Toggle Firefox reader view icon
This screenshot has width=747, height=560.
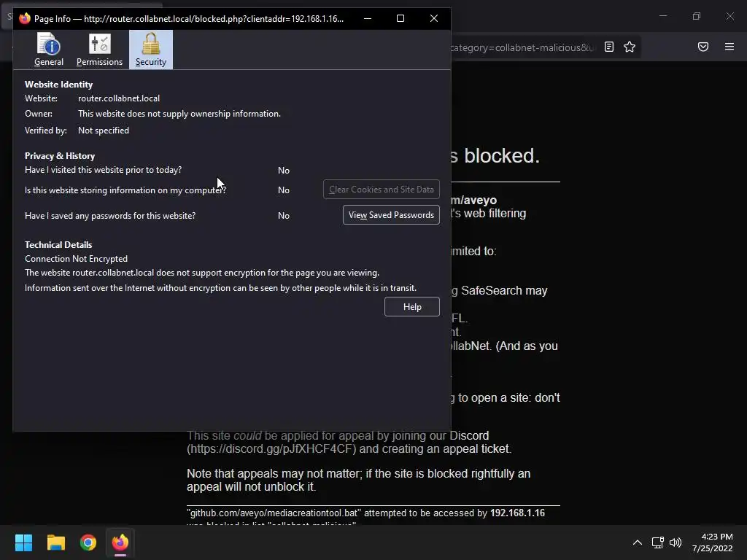(x=609, y=47)
